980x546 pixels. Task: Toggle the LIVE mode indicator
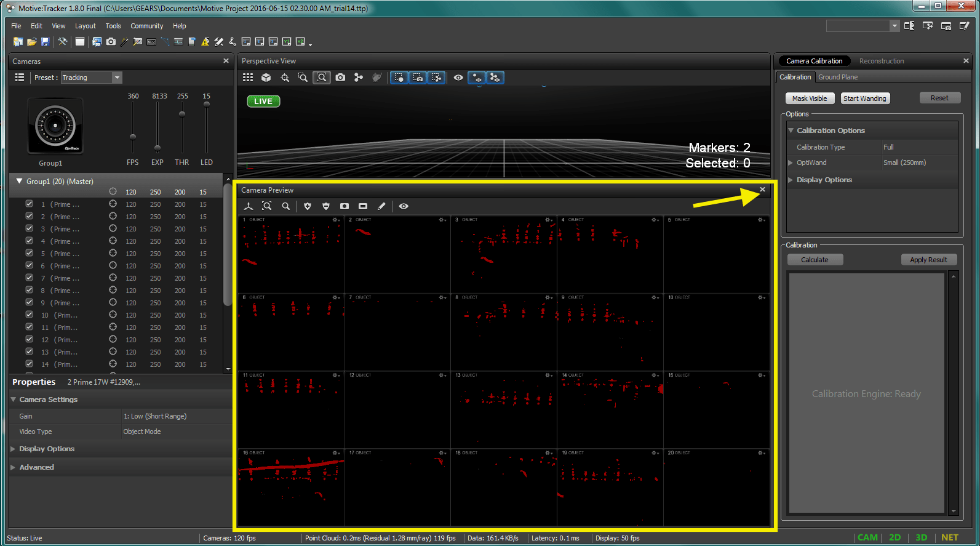[x=263, y=102]
